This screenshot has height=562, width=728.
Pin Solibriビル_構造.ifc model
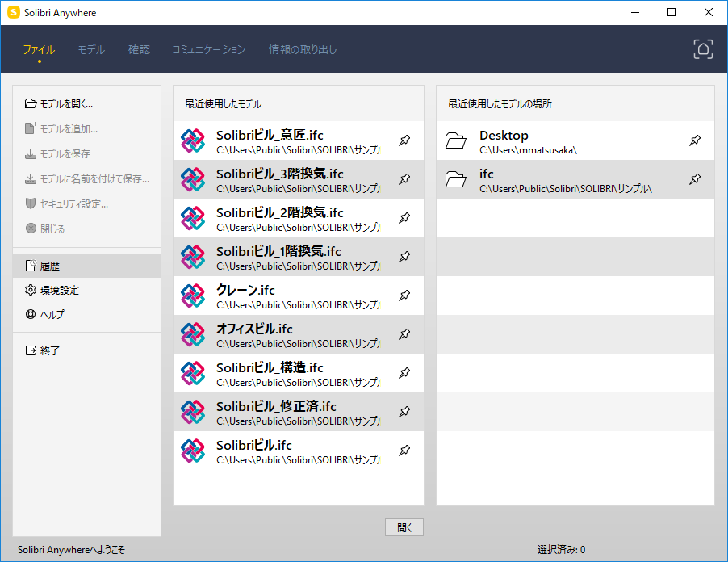(404, 373)
